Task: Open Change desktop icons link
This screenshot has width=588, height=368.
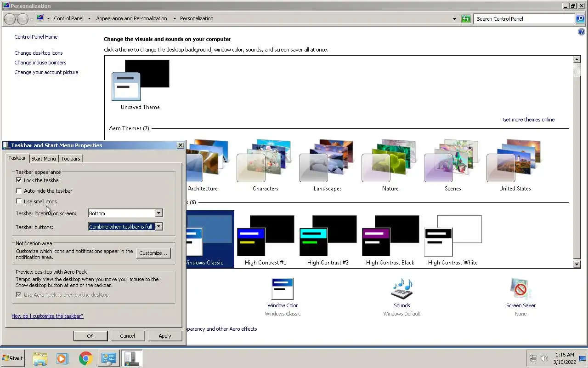Action: click(x=39, y=53)
